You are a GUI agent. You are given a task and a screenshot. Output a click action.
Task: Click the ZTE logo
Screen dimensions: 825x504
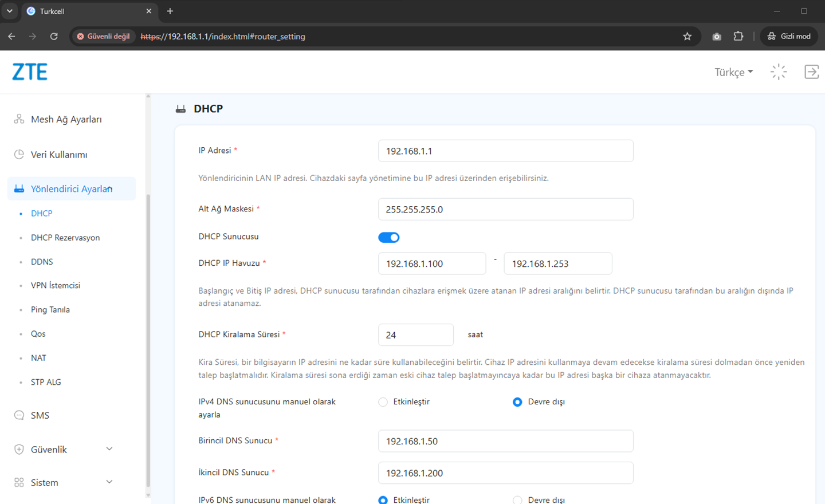(30, 72)
